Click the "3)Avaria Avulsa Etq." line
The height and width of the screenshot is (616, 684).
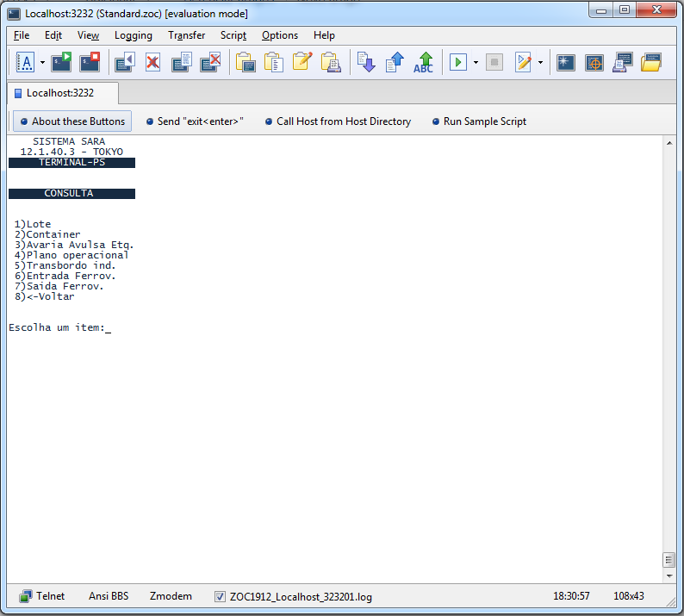(x=74, y=245)
